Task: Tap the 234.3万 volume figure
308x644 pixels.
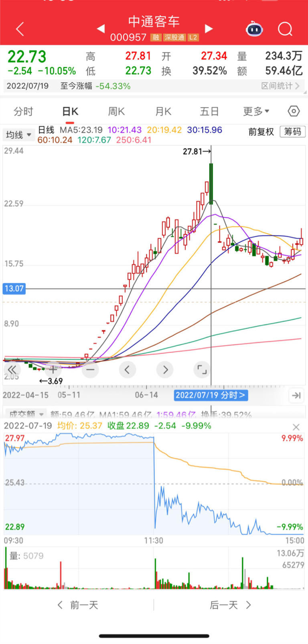Action: (284, 56)
